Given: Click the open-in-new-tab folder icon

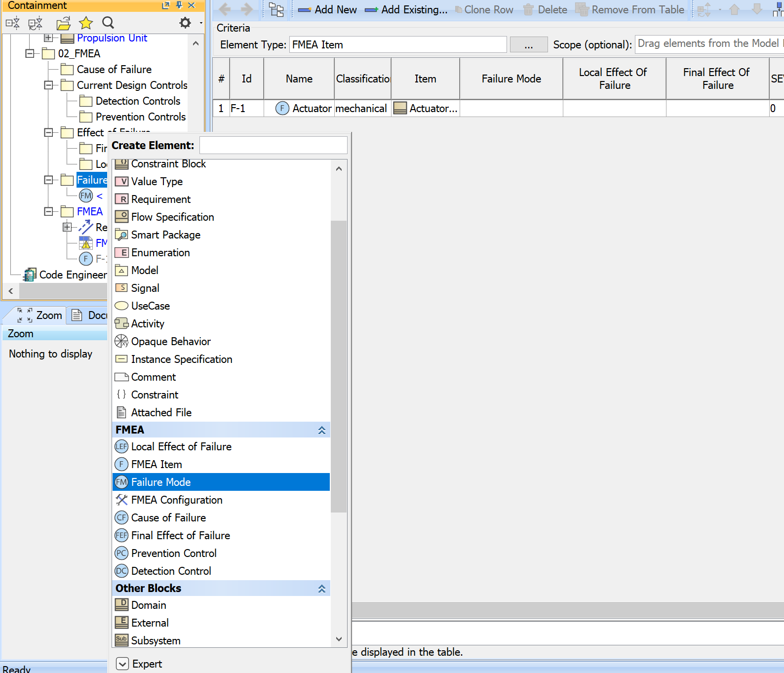Looking at the screenshot, I should [x=63, y=23].
